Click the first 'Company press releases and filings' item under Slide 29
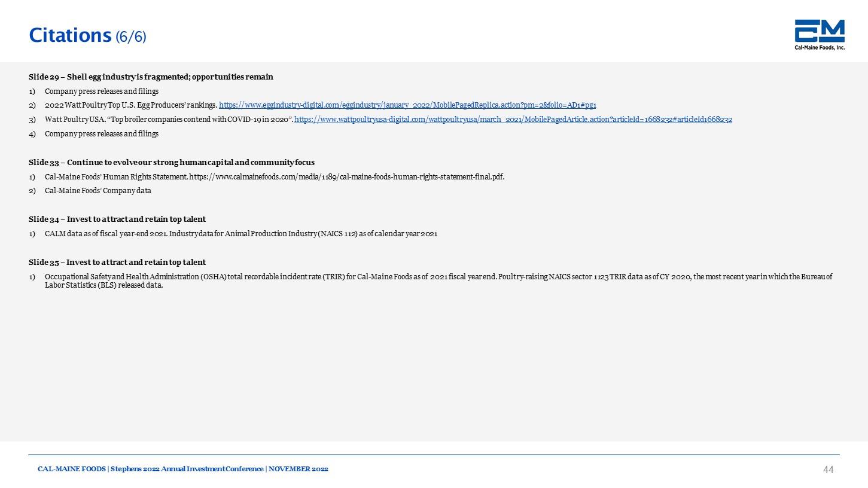The image size is (868, 488). [102, 91]
